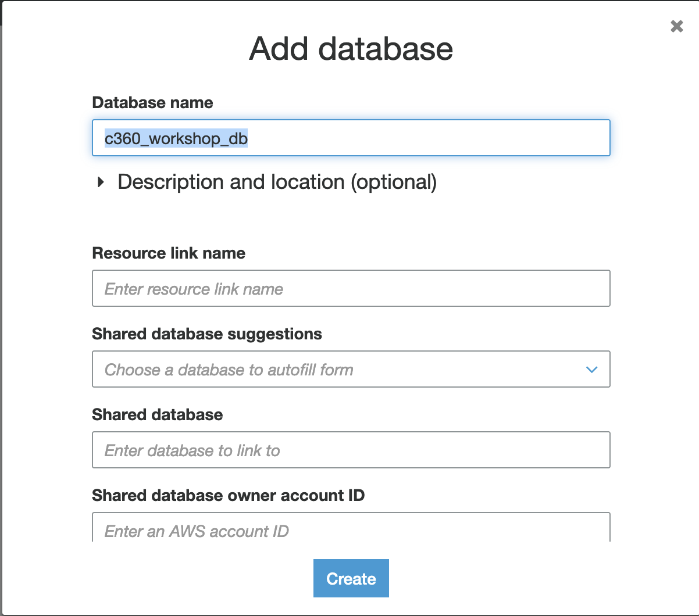The width and height of the screenshot is (699, 616).
Task: Click empty space right of c360_workshop_db
Action: tap(430, 139)
